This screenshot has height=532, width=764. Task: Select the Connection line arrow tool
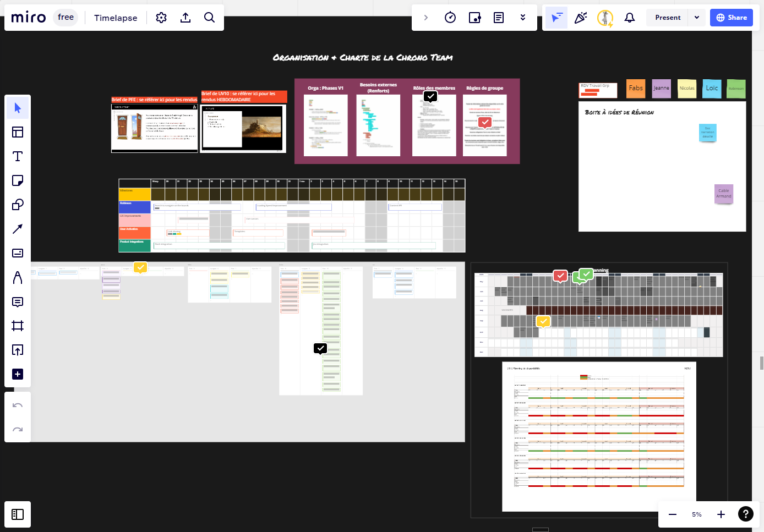pos(18,229)
